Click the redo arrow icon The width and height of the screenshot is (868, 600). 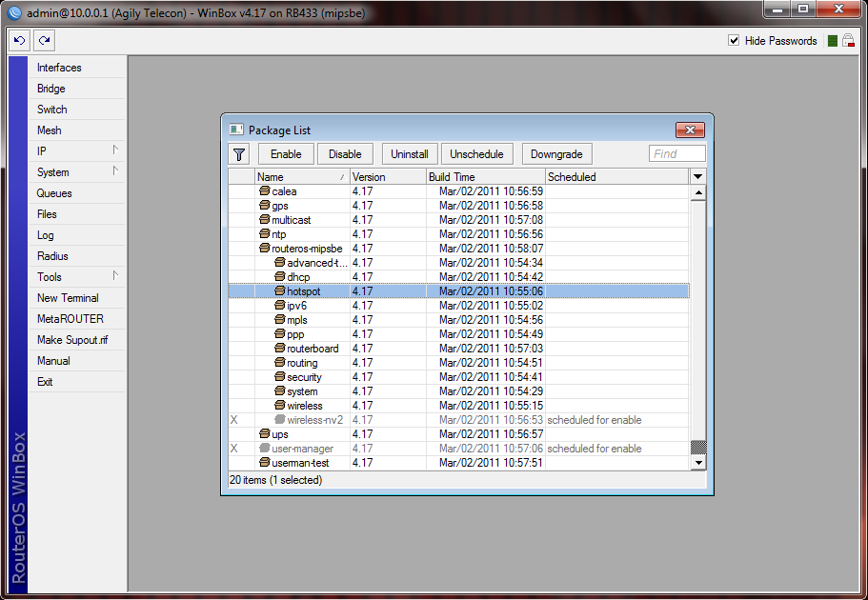44,40
